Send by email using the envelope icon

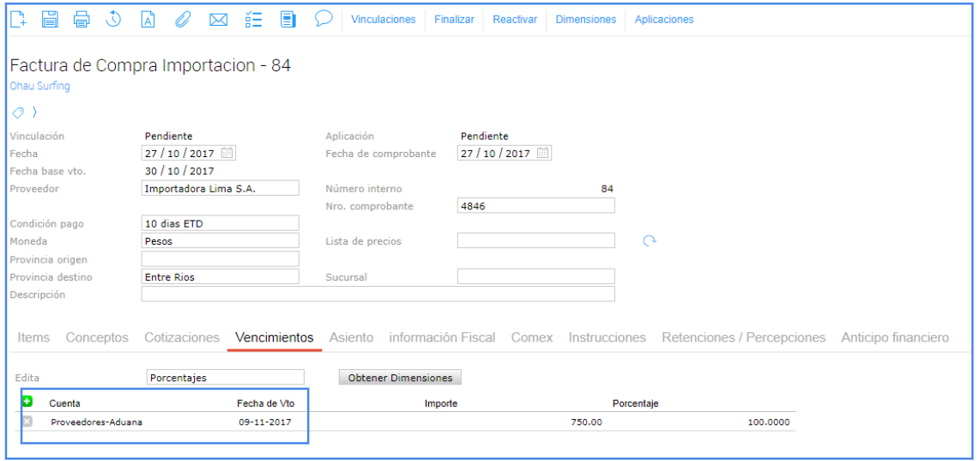pos(218,20)
